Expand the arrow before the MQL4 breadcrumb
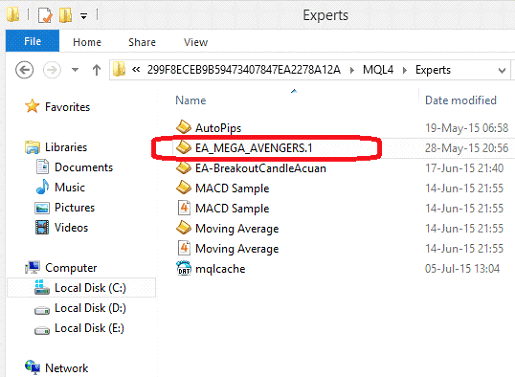 tap(352, 70)
